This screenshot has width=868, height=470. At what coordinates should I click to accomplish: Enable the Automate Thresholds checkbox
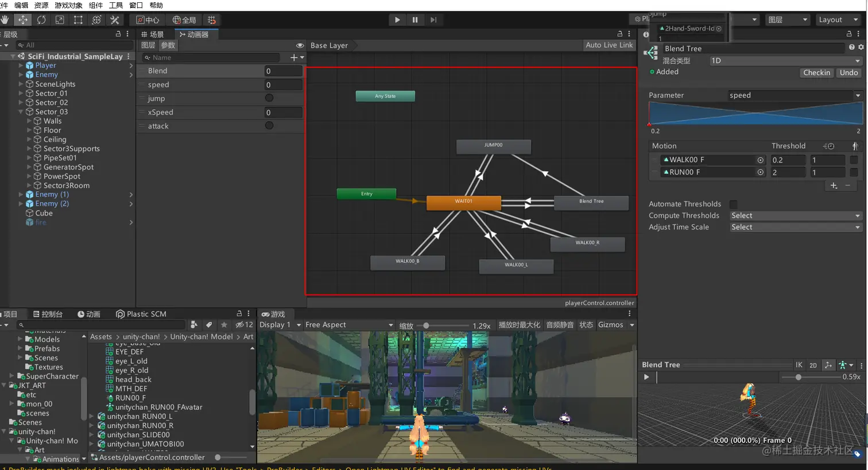pos(733,204)
